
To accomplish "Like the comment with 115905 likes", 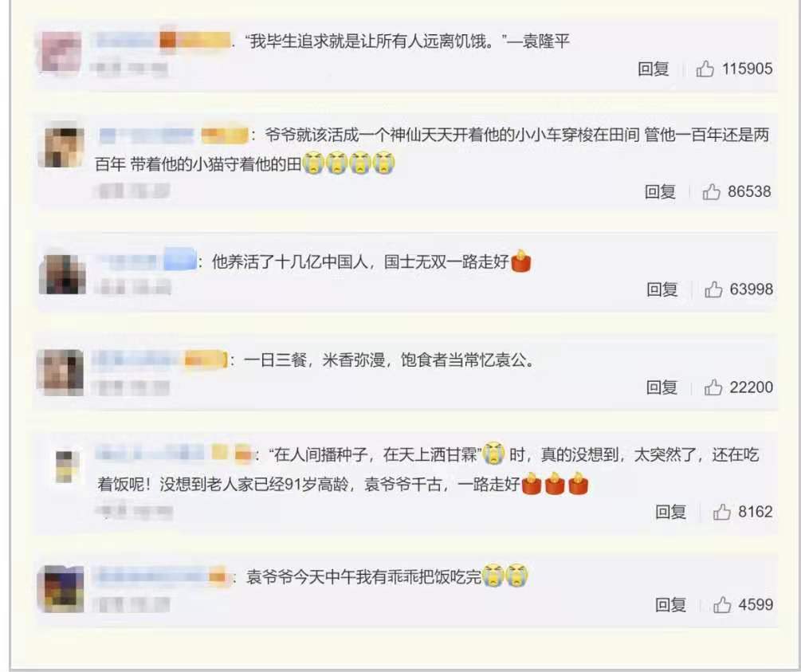I will point(705,69).
